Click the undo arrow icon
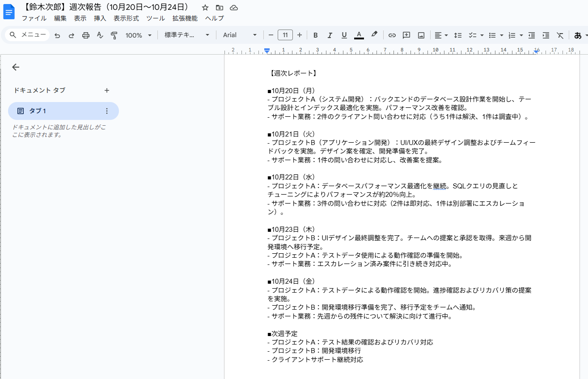Image resolution: width=588 pixels, height=379 pixels. [57, 35]
